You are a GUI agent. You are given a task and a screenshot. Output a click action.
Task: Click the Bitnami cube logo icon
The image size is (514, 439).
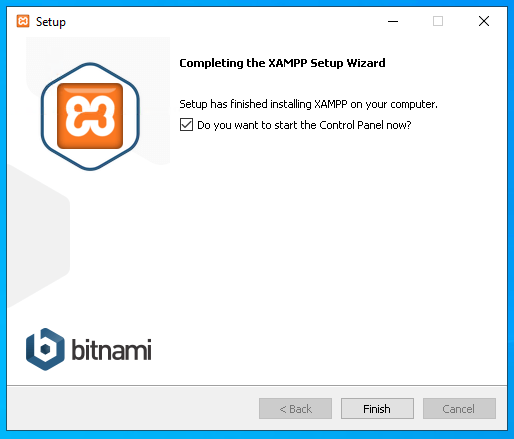point(45,349)
